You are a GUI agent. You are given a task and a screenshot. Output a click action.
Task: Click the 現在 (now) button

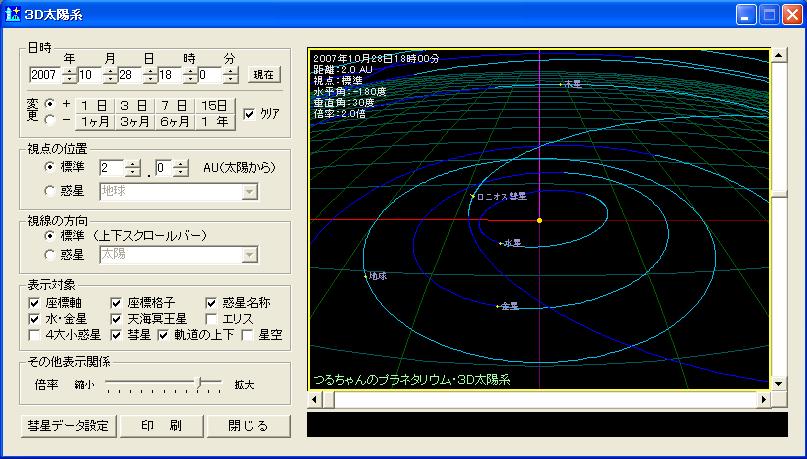click(x=263, y=75)
